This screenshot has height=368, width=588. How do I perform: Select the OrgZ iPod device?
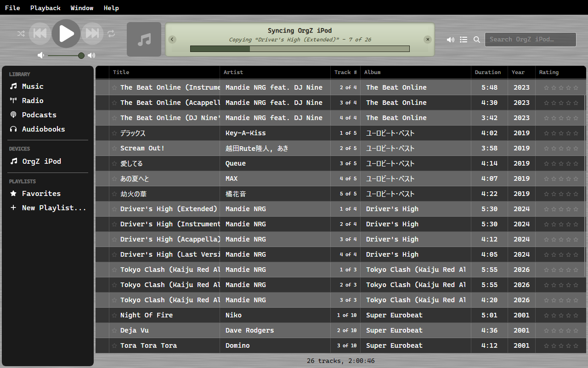48,161
